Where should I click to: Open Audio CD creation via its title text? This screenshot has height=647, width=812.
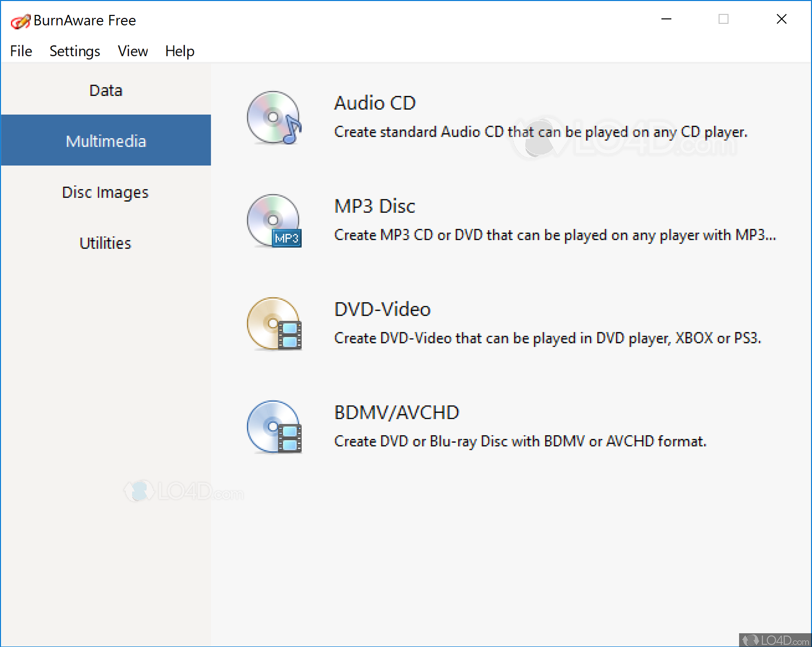pos(375,103)
